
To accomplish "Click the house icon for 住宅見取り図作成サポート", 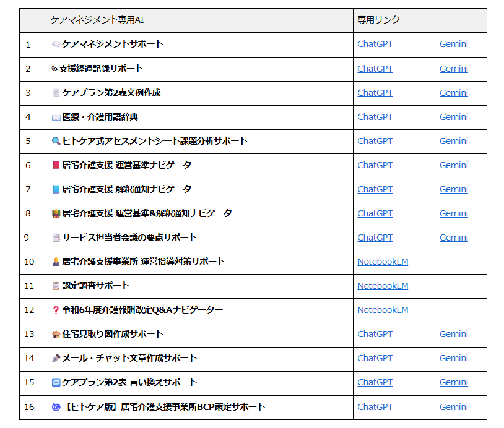I will (56, 334).
